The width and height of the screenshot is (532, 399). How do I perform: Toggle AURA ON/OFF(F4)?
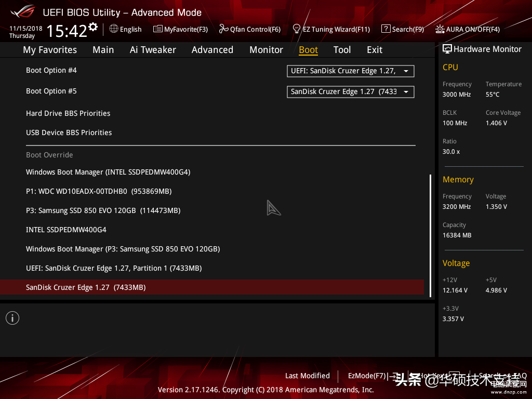[x=473, y=30]
